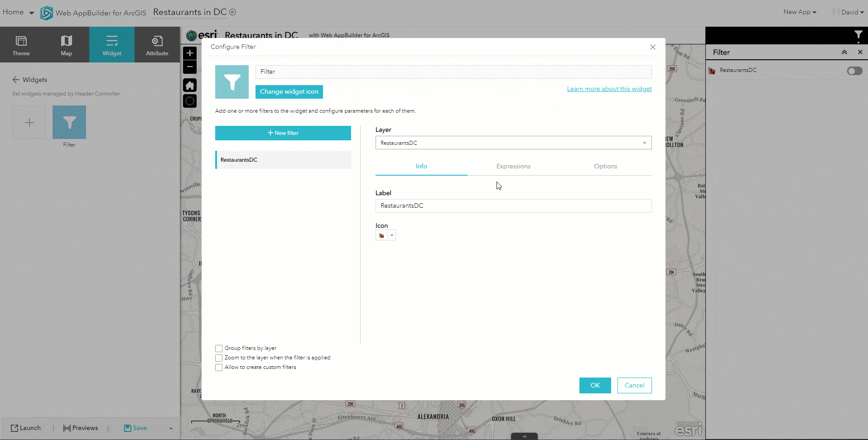Zoom out on the map
868x440 pixels.
[190, 67]
